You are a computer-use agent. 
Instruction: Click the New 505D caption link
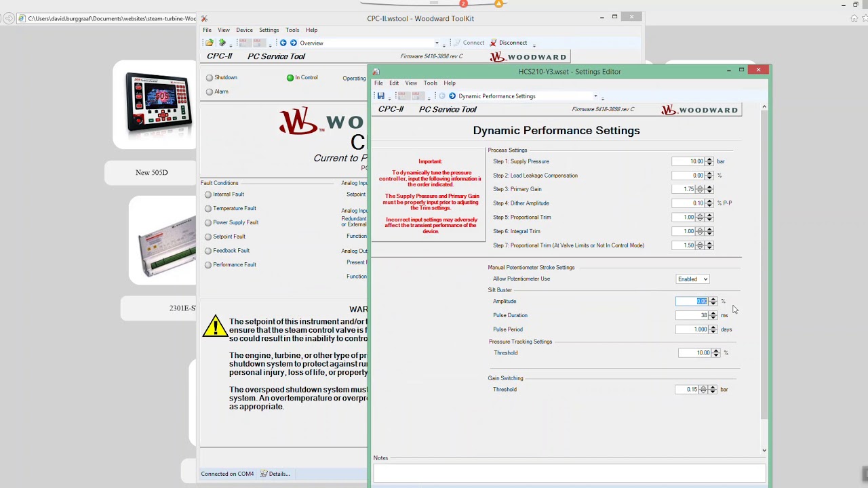click(x=152, y=173)
